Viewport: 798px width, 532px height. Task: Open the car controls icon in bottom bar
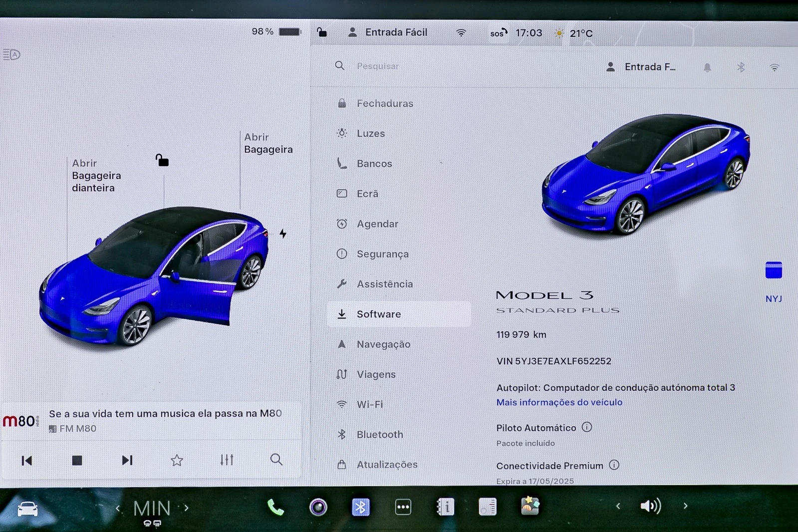point(27,509)
